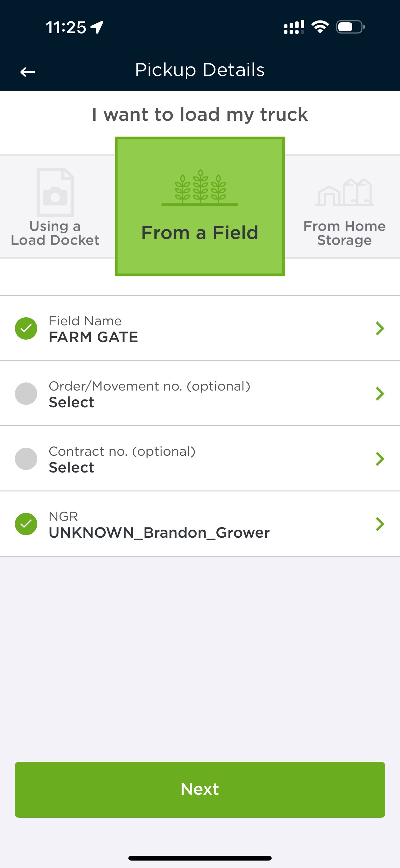The height and width of the screenshot is (868, 400).
Task: Click the green checkmark beside Field Name
Action: point(26,328)
